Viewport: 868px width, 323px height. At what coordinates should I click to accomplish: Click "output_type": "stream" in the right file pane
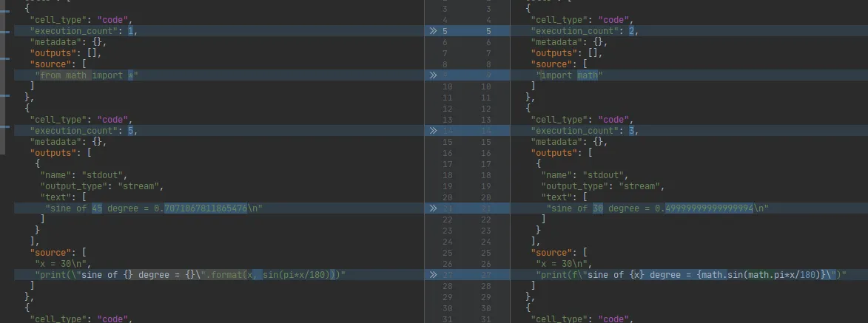[x=603, y=186]
